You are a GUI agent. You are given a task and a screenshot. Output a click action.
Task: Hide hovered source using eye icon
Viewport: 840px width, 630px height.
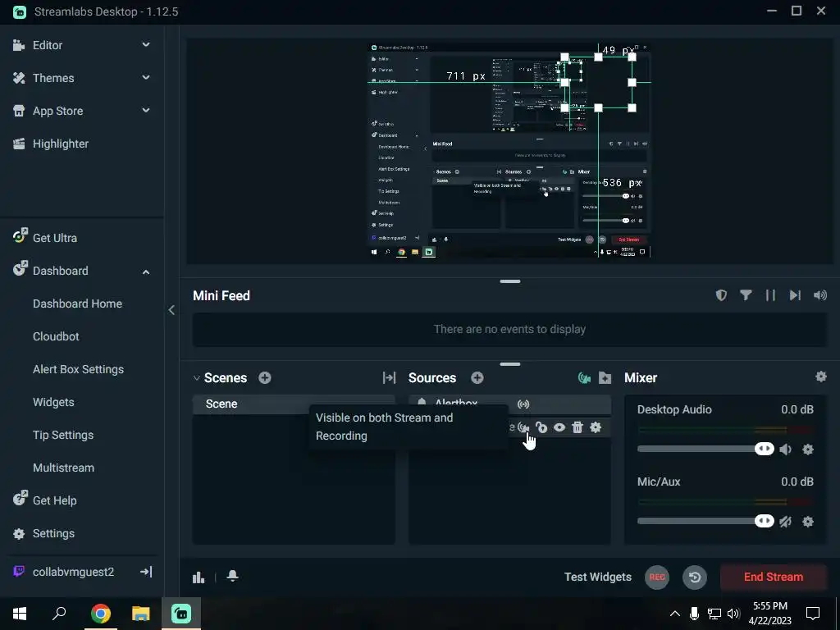click(559, 427)
